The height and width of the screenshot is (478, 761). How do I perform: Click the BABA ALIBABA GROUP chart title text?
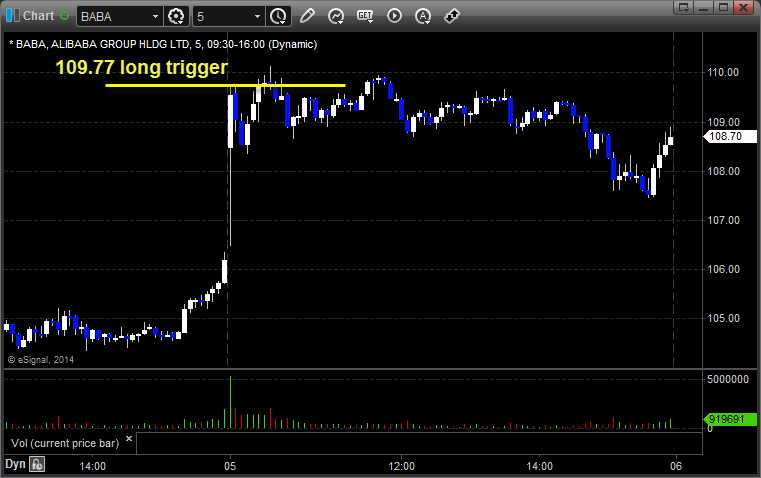pos(163,44)
